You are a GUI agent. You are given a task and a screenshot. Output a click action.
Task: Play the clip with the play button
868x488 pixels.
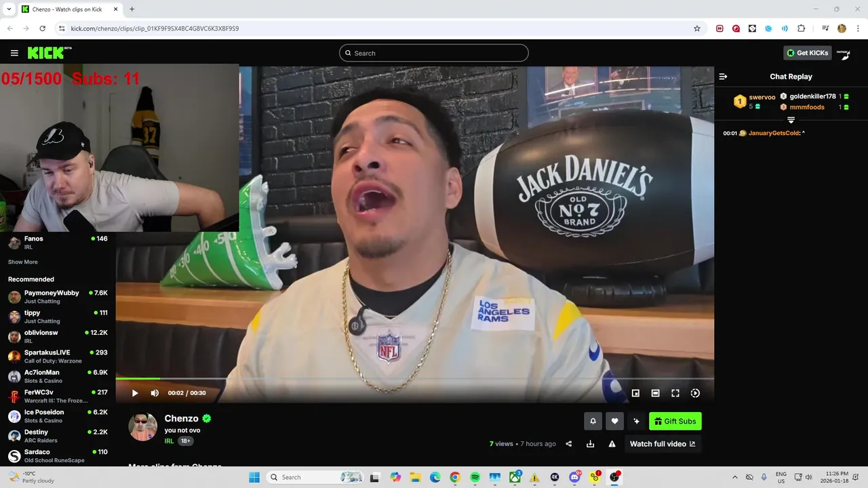pyautogui.click(x=135, y=393)
